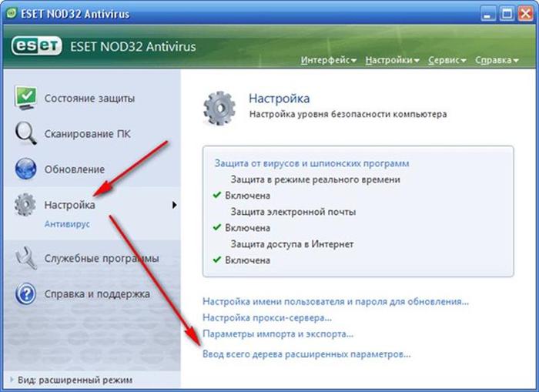
Task: Click the ESET title bar app icon
Action: click(12, 13)
